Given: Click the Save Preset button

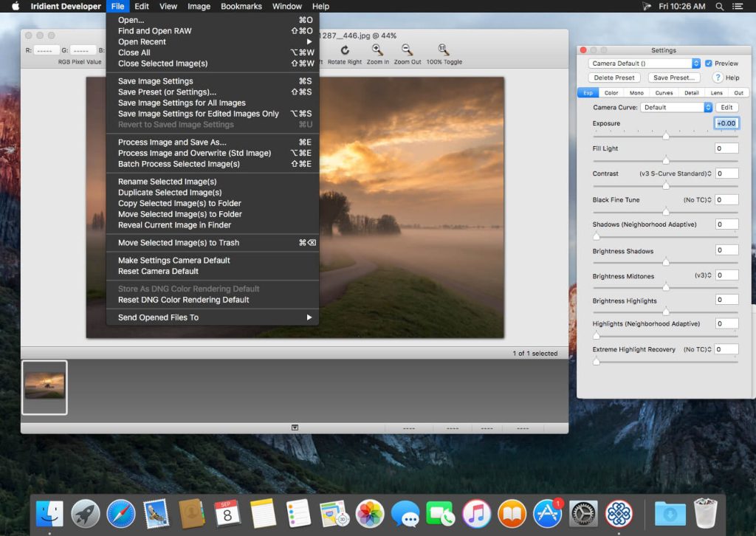Looking at the screenshot, I should click(673, 77).
